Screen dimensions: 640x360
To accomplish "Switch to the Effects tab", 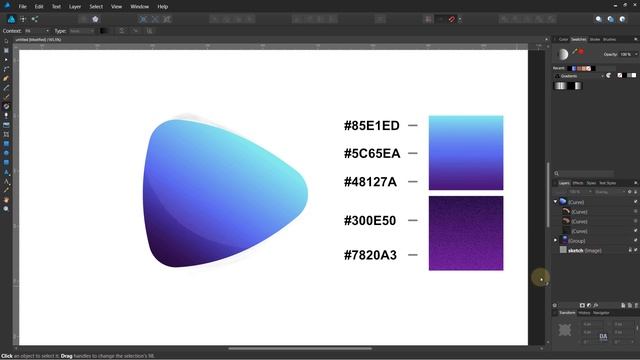I will [578, 183].
